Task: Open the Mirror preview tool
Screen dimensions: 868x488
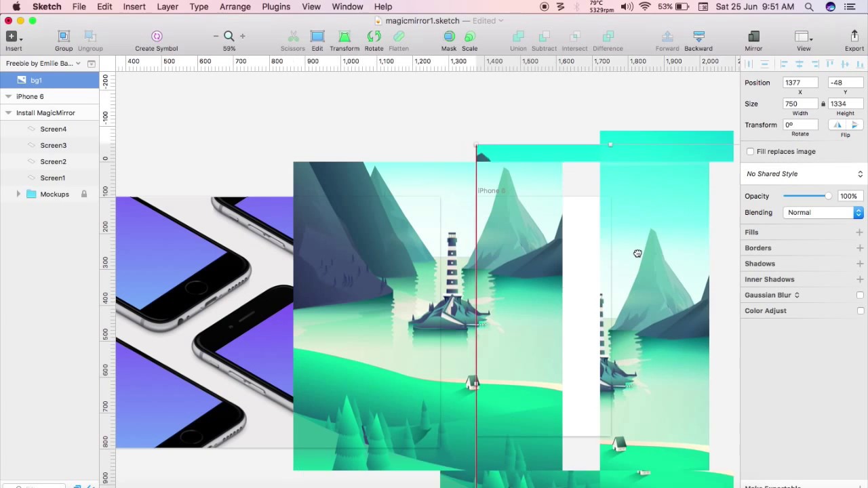Action: (753, 37)
